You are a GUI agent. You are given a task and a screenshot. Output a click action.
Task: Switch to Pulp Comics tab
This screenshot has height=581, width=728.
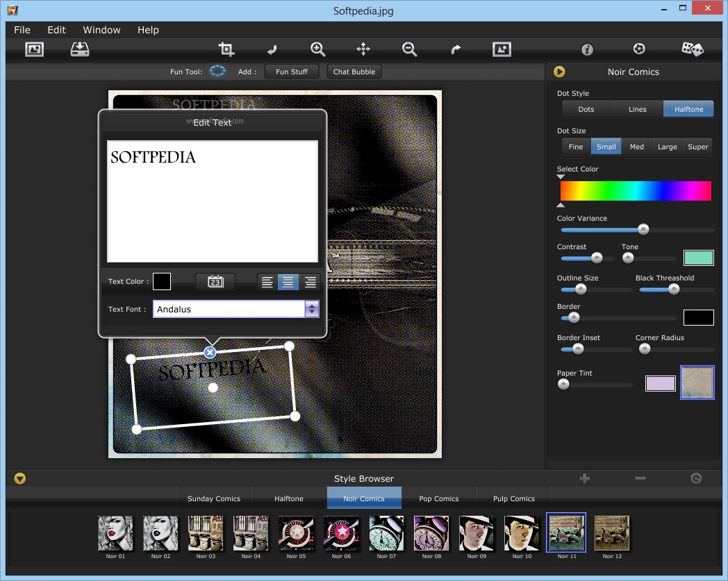(x=514, y=498)
